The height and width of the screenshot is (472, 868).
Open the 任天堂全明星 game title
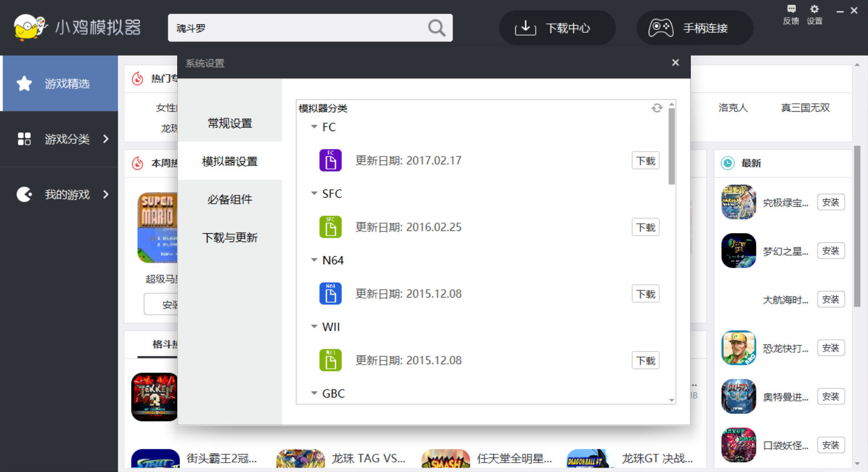tap(514, 459)
